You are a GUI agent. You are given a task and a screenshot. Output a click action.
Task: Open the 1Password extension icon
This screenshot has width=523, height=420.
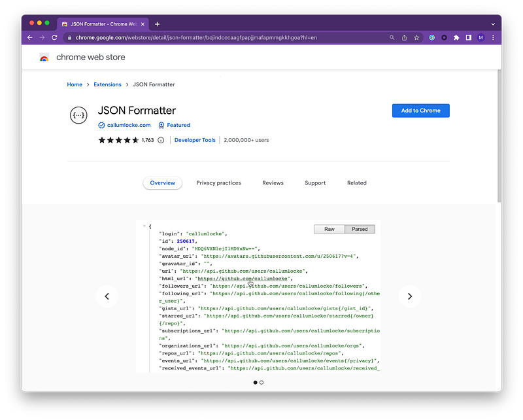coord(432,38)
